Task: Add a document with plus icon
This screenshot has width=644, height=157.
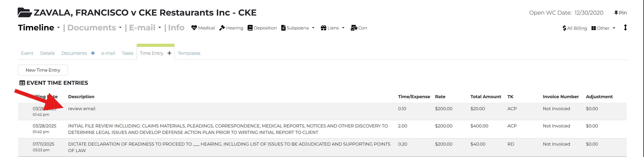Action: point(93,53)
